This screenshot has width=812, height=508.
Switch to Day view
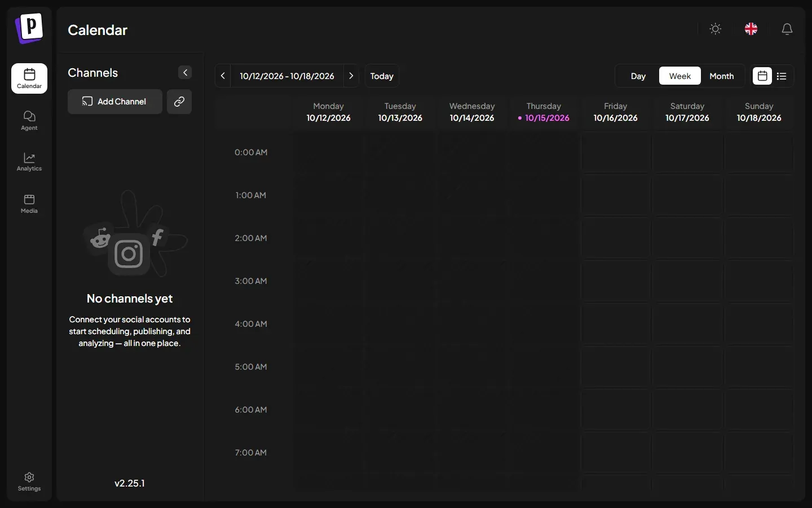pos(638,76)
